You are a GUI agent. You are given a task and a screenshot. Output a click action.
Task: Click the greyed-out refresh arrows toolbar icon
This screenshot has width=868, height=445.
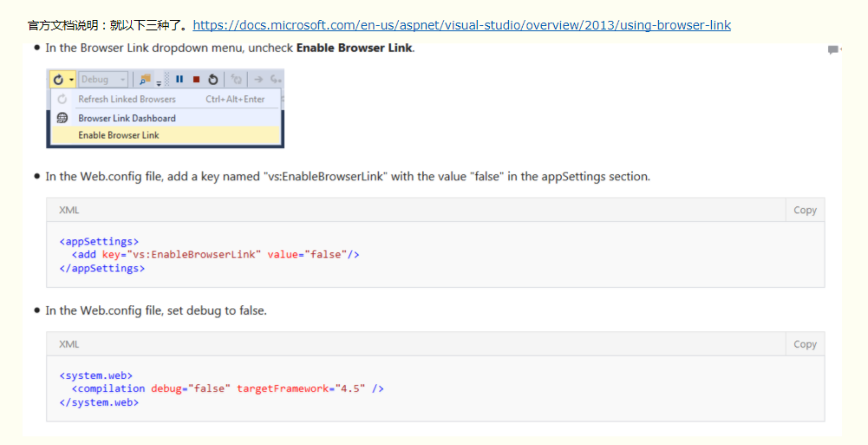point(236,79)
